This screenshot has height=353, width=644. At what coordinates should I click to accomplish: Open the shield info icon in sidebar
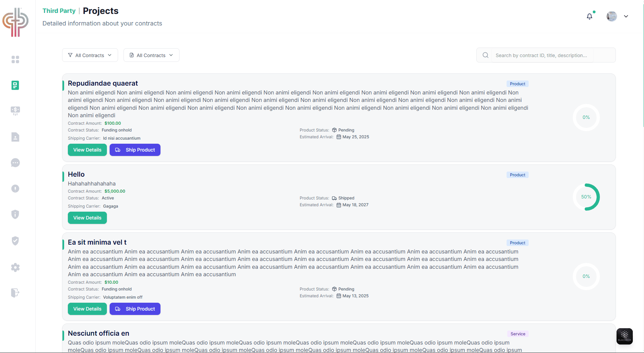(15, 214)
